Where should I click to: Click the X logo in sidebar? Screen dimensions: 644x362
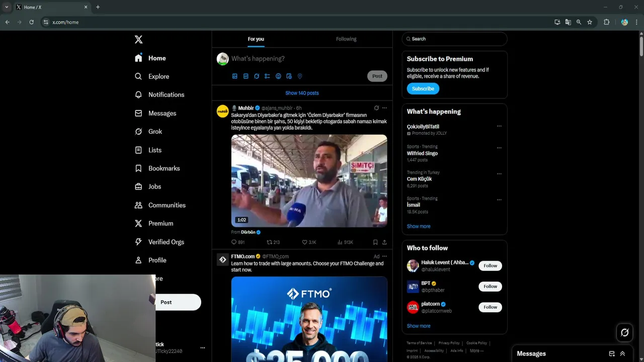point(139,39)
